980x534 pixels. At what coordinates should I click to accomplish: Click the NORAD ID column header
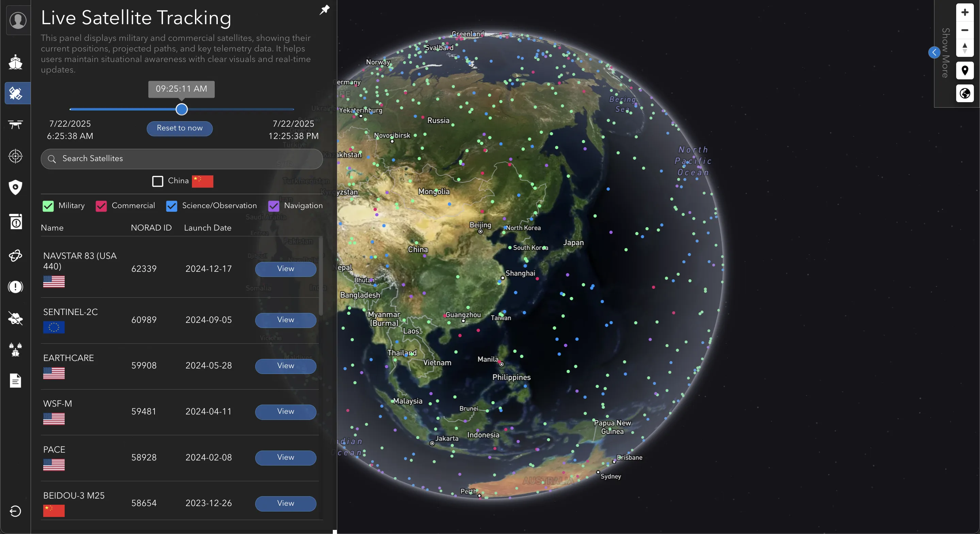click(151, 228)
